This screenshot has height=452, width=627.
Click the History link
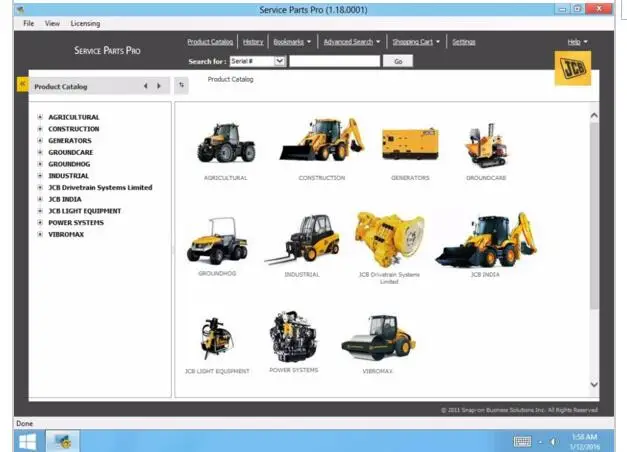[x=253, y=42]
